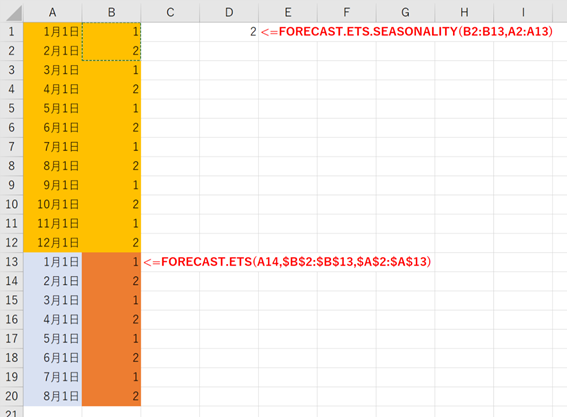567x417 pixels.
Task: Select column B header
Action: point(111,12)
